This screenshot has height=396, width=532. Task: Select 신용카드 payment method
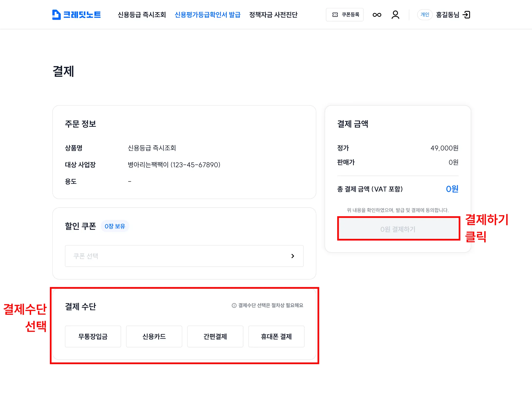coord(154,336)
